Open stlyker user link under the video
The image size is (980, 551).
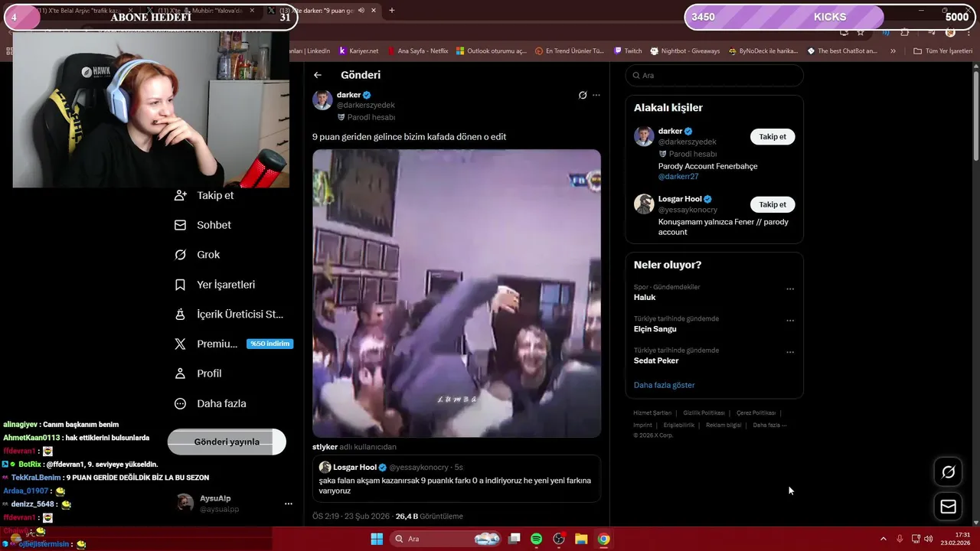325,447
